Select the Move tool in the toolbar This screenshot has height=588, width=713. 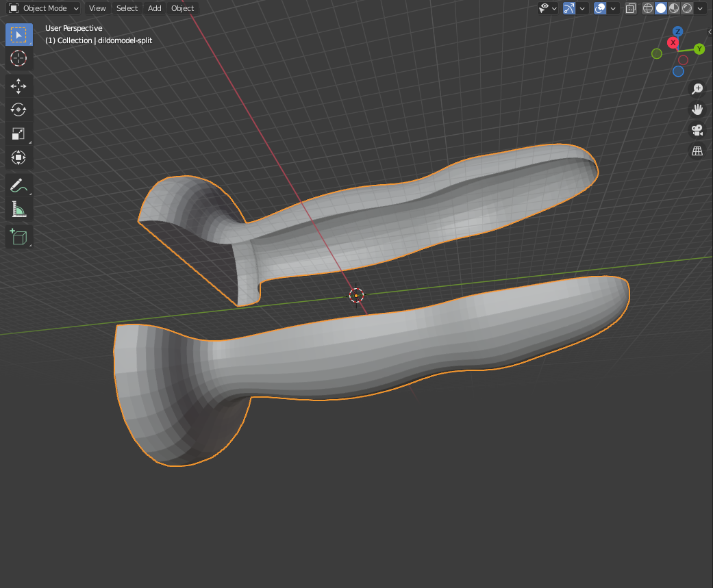click(x=18, y=85)
